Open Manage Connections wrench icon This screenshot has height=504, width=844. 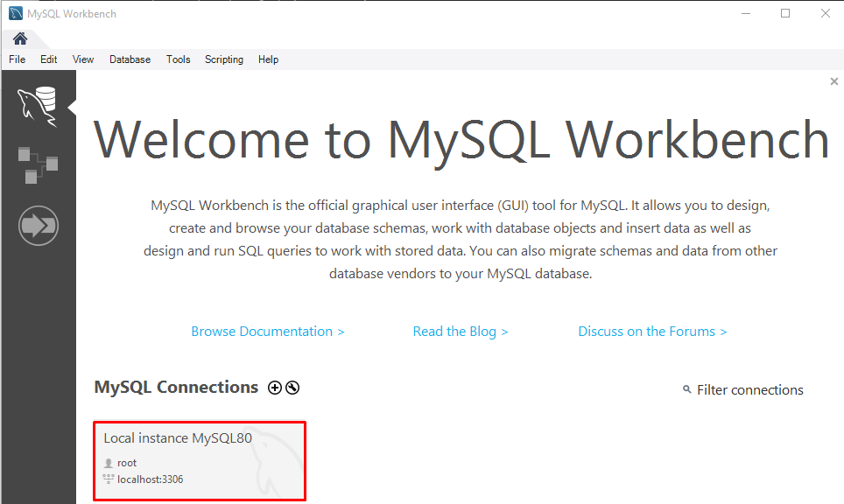click(292, 388)
